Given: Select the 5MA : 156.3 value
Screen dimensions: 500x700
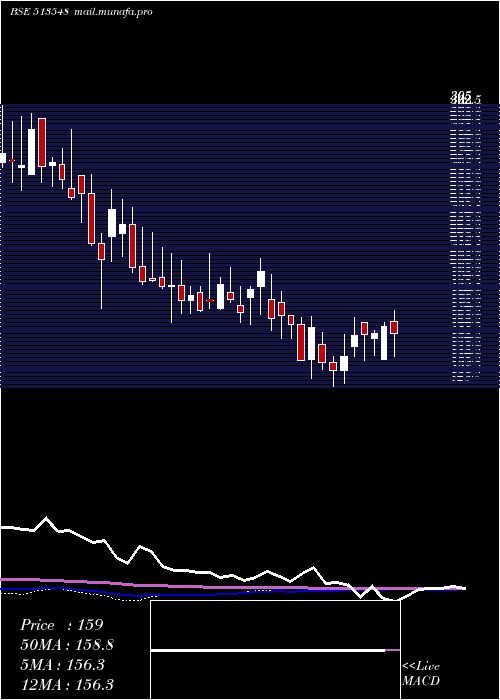Looking at the screenshot, I should click(62, 665).
